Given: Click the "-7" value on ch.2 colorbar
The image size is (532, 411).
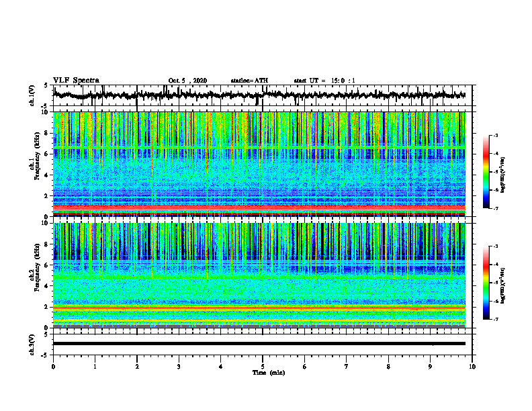Looking at the screenshot, I should coord(495,319).
